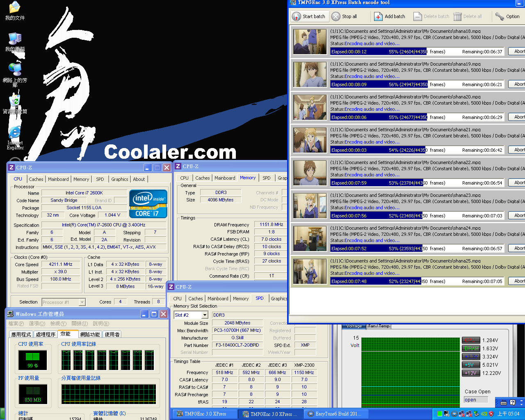Click DRAM Frequency value 1151.8 MHz

(x=271, y=225)
